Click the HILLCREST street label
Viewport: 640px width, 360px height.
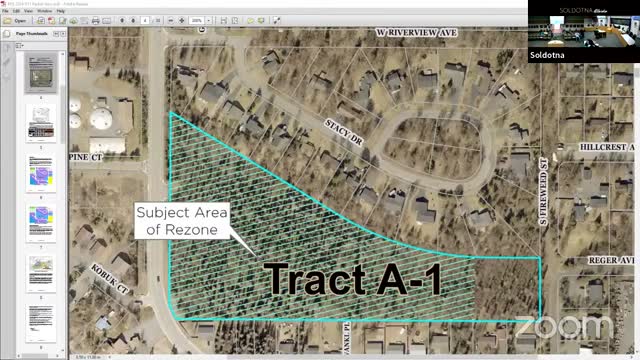[607, 147]
